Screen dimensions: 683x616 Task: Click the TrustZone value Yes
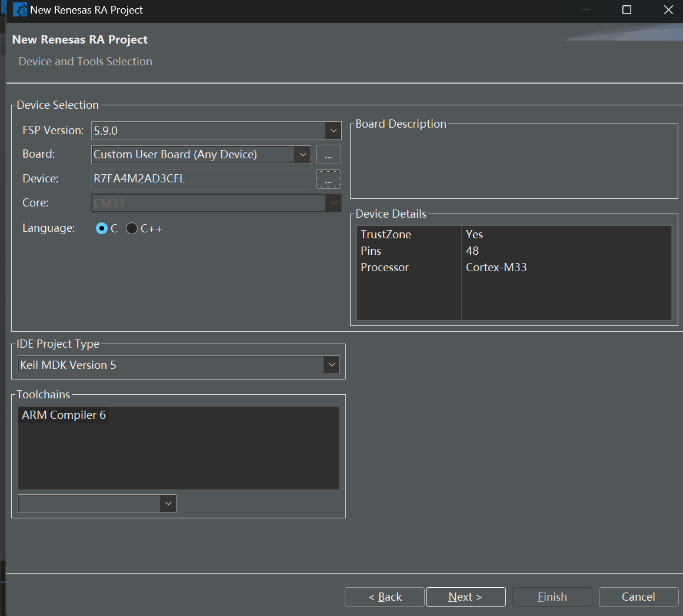pos(474,234)
